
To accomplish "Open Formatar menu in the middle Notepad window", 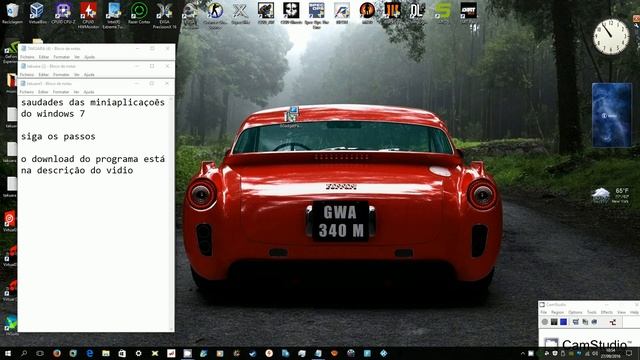I will click(61, 75).
